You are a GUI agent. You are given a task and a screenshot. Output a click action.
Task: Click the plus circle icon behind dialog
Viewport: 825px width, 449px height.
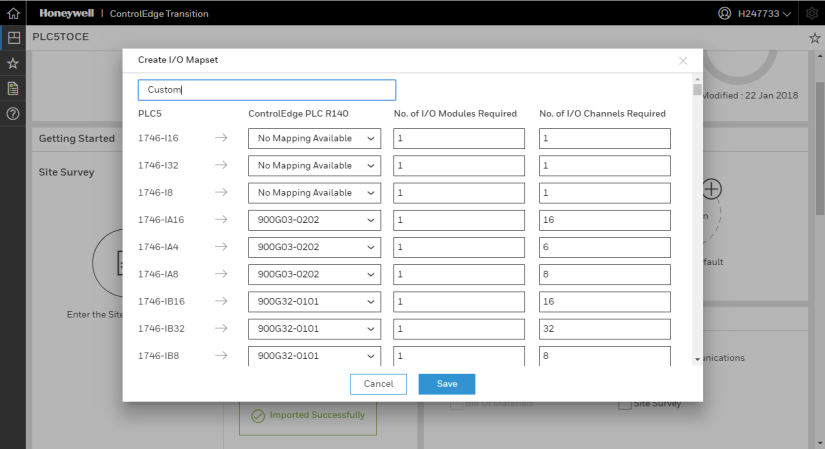(711, 189)
